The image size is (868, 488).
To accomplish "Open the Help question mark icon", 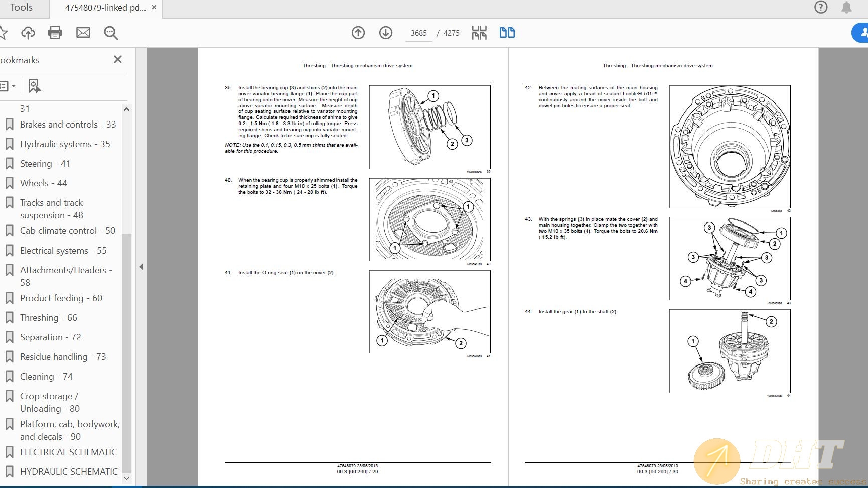I will pyautogui.click(x=821, y=7).
